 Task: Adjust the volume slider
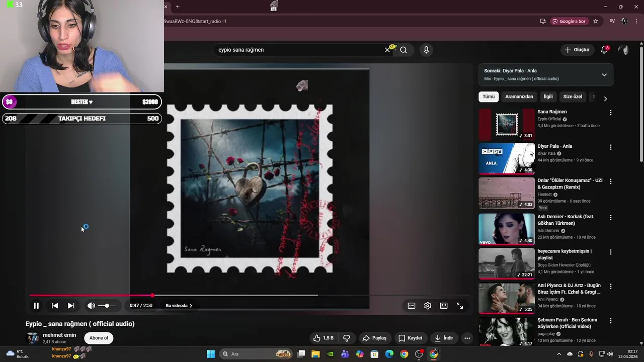(x=106, y=306)
